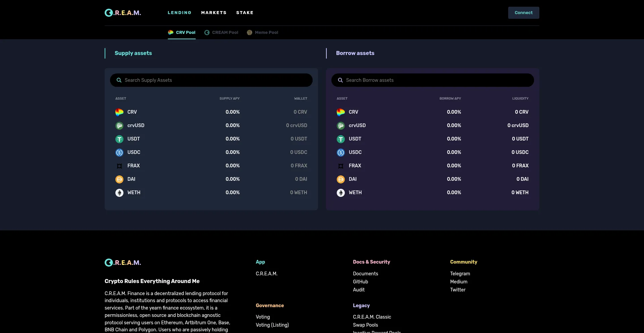Focus the Search Supply Assets field

(x=211, y=80)
